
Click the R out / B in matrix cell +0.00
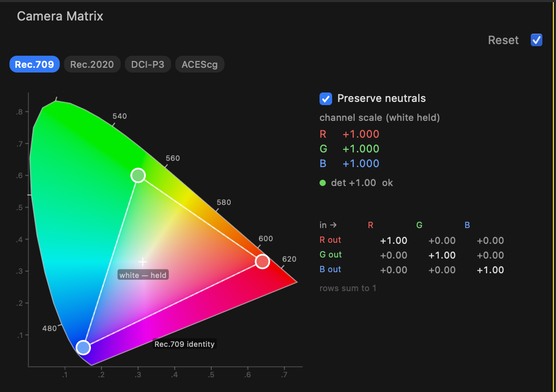pyautogui.click(x=490, y=241)
